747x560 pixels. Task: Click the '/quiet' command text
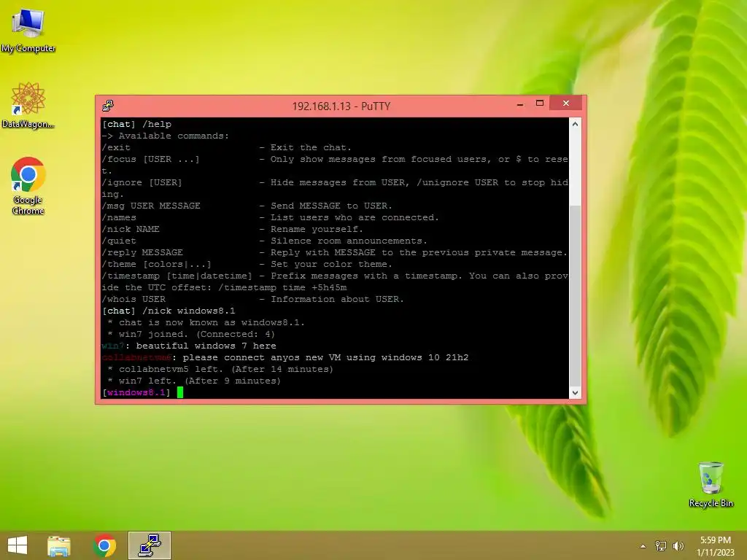[119, 241]
